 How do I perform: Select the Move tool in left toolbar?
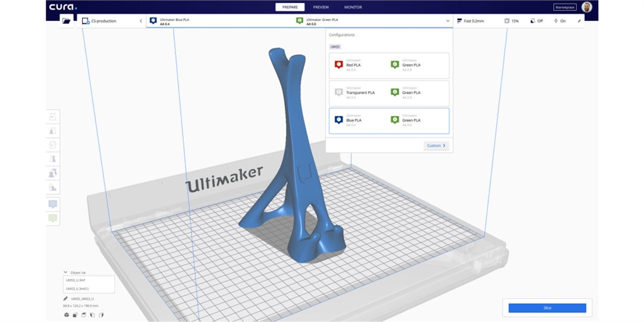(x=53, y=116)
